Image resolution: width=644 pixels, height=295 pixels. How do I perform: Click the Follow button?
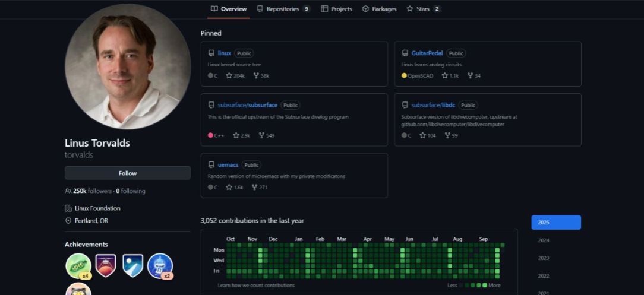128,173
